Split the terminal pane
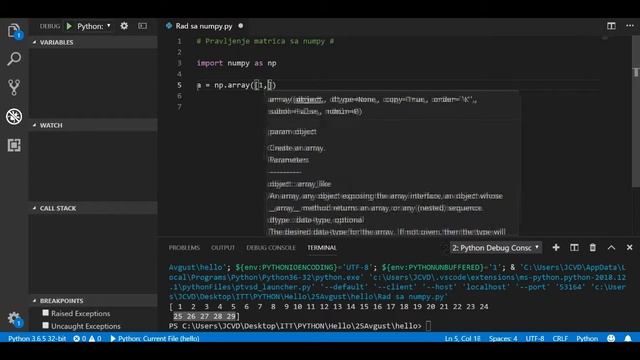The image size is (640, 360). pyautogui.click(x=574, y=247)
